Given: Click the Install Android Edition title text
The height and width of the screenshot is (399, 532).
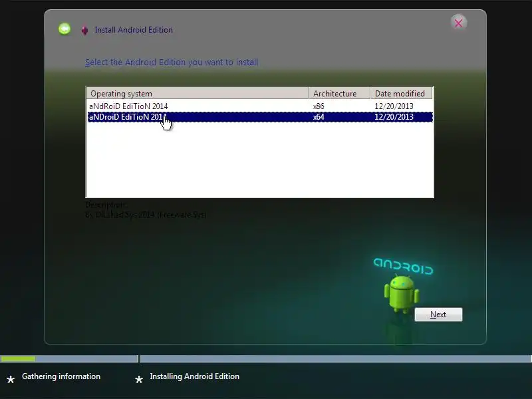Looking at the screenshot, I should pos(134,30).
